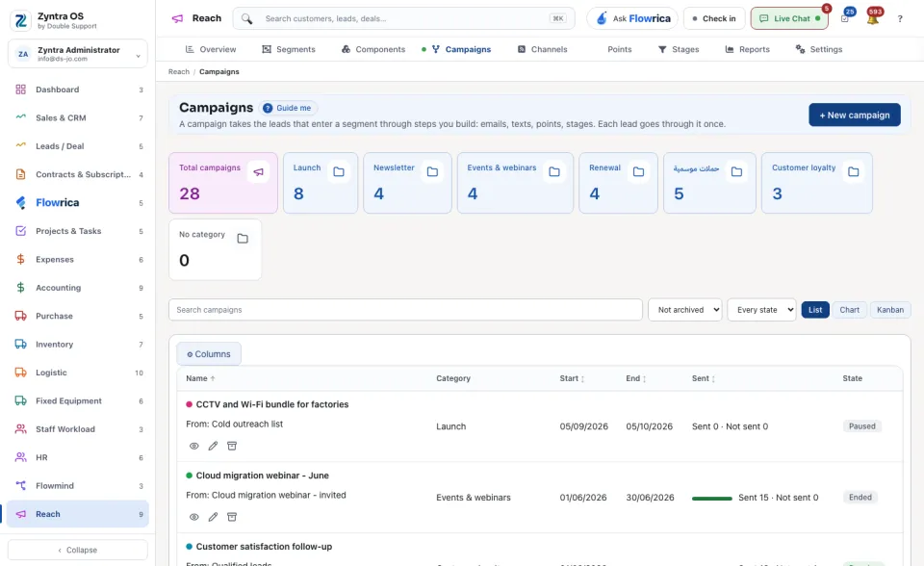Click the help question mark icon

900,19
